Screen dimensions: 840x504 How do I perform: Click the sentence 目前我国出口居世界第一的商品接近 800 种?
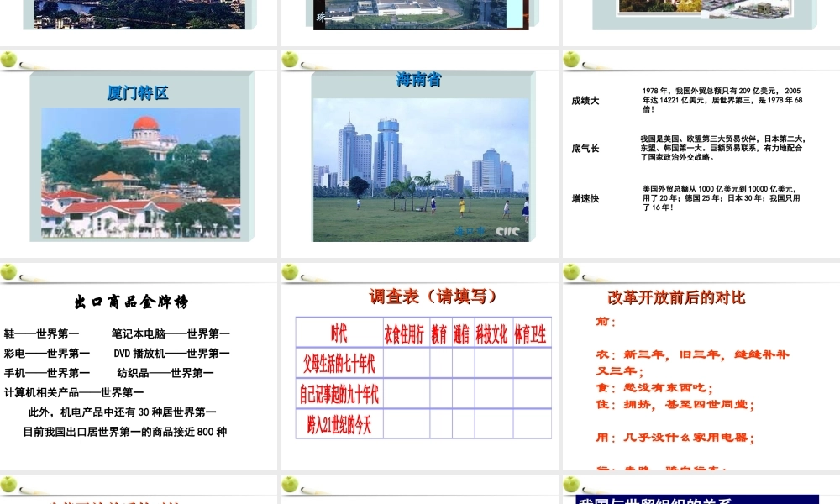125,432
